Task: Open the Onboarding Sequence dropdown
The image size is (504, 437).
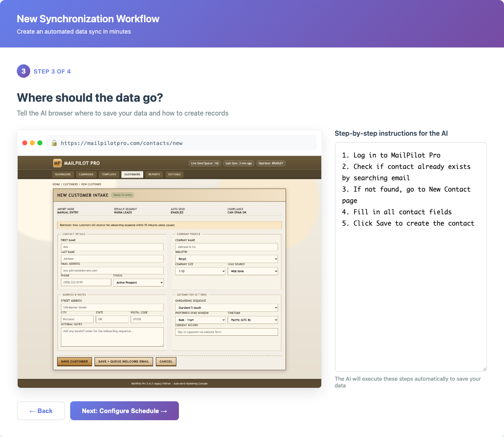Action: (x=226, y=308)
